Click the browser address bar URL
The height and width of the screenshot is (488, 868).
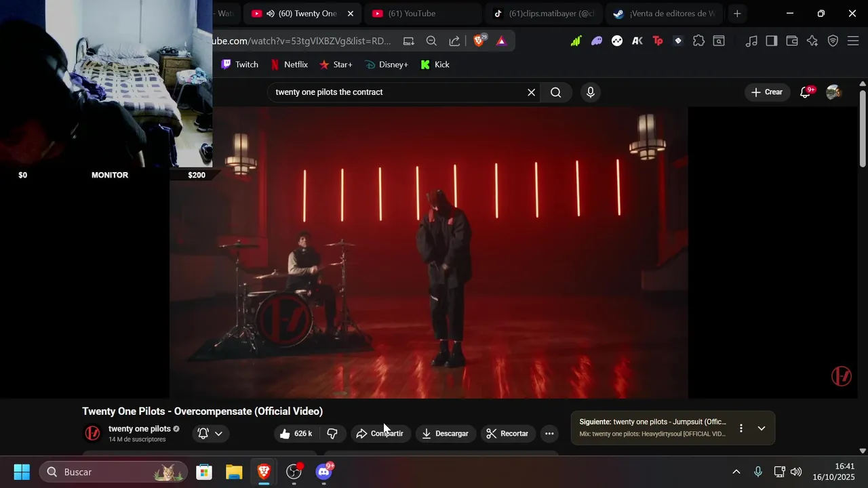tap(302, 41)
